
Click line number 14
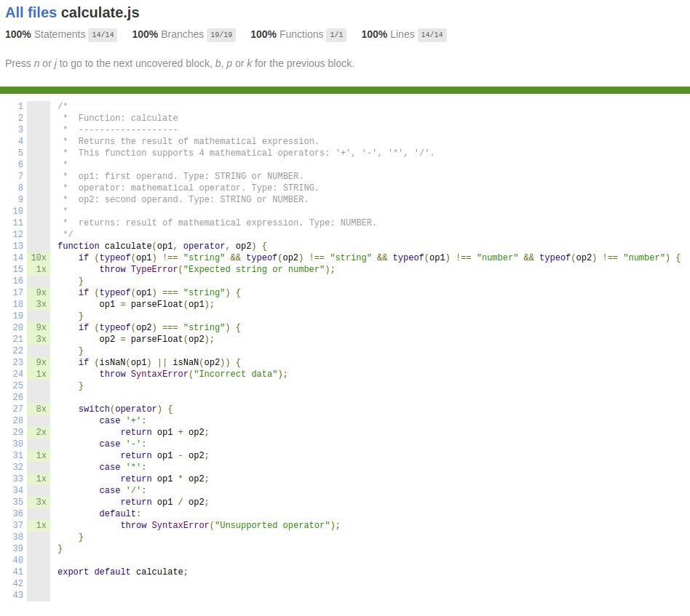click(18, 257)
